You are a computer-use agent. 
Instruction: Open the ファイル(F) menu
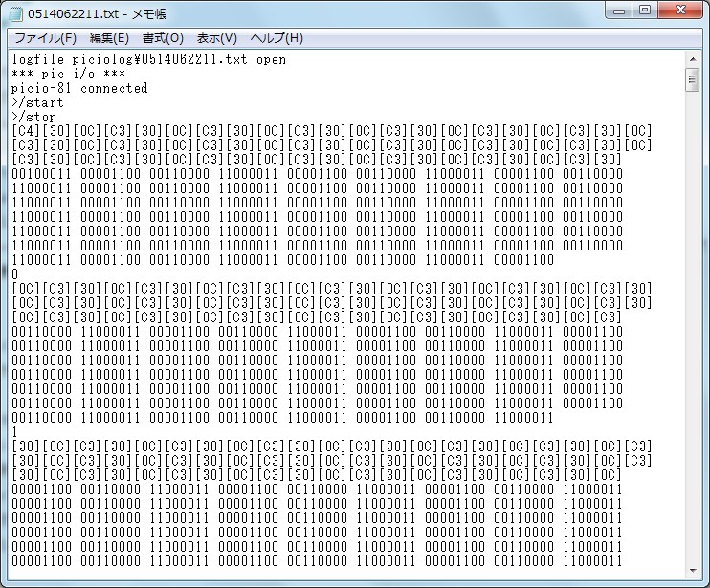[45, 38]
